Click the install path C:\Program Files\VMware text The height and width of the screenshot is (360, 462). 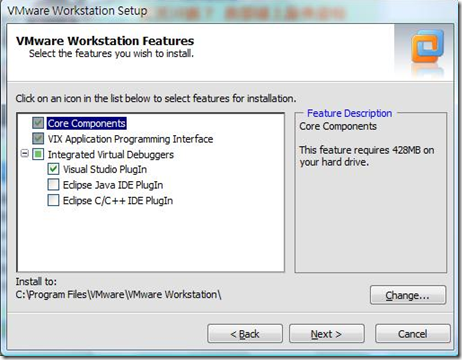pos(118,295)
